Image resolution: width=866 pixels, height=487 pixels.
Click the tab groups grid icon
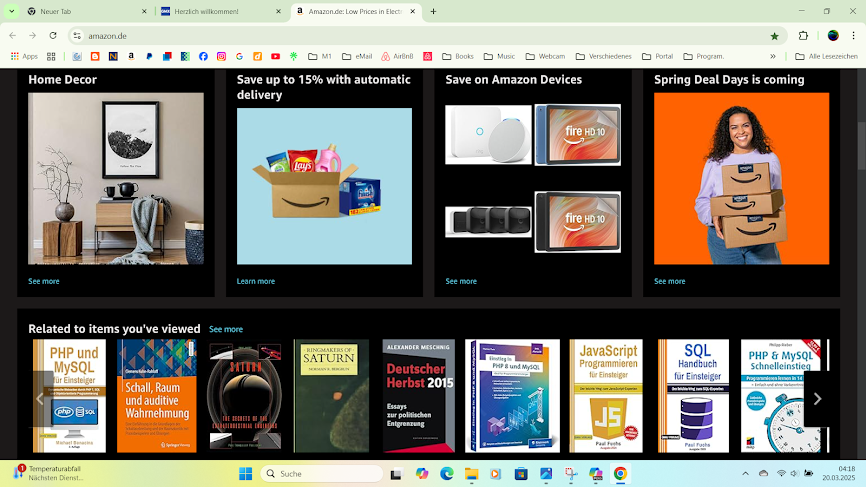(51, 56)
